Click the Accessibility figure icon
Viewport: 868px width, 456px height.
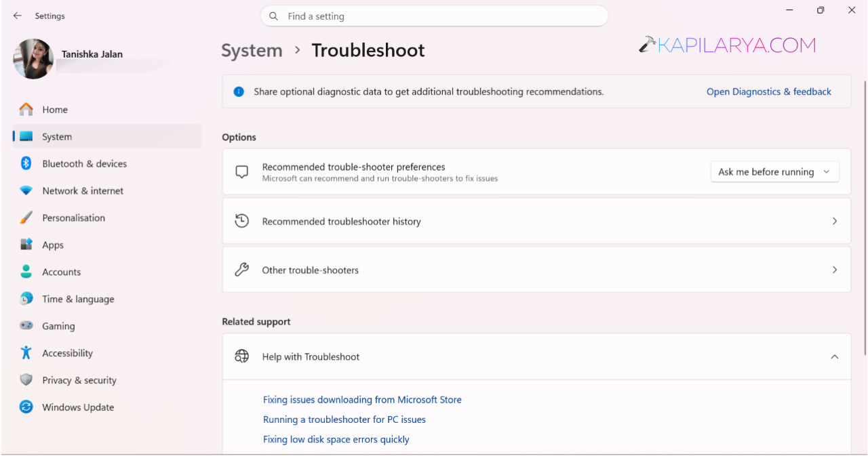click(26, 353)
